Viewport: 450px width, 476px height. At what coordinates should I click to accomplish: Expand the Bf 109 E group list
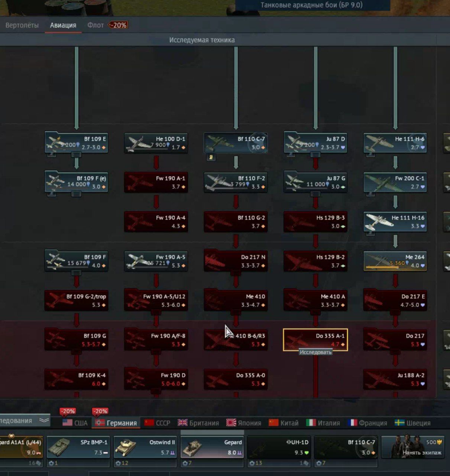click(x=76, y=155)
